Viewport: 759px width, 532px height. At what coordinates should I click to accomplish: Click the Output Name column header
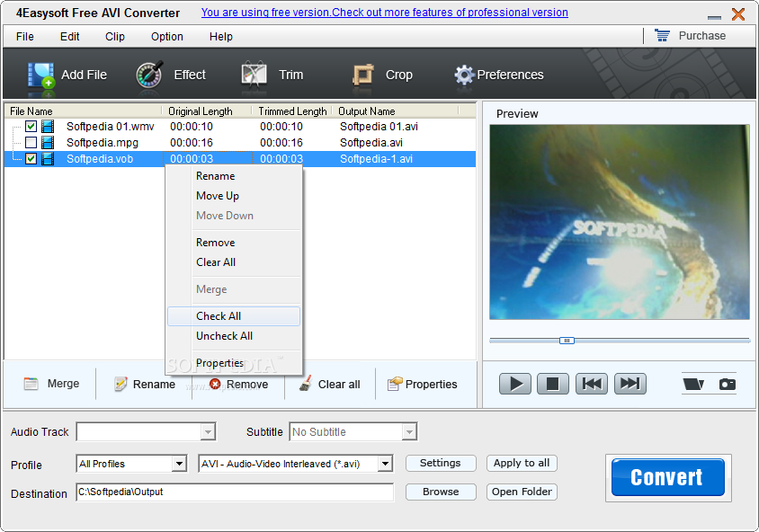click(396, 111)
